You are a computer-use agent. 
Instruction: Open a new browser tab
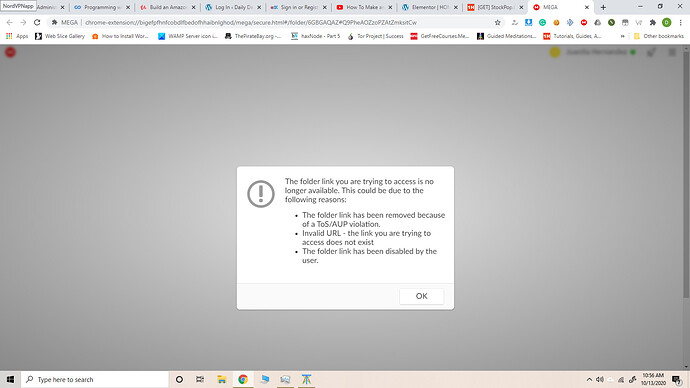(603, 7)
